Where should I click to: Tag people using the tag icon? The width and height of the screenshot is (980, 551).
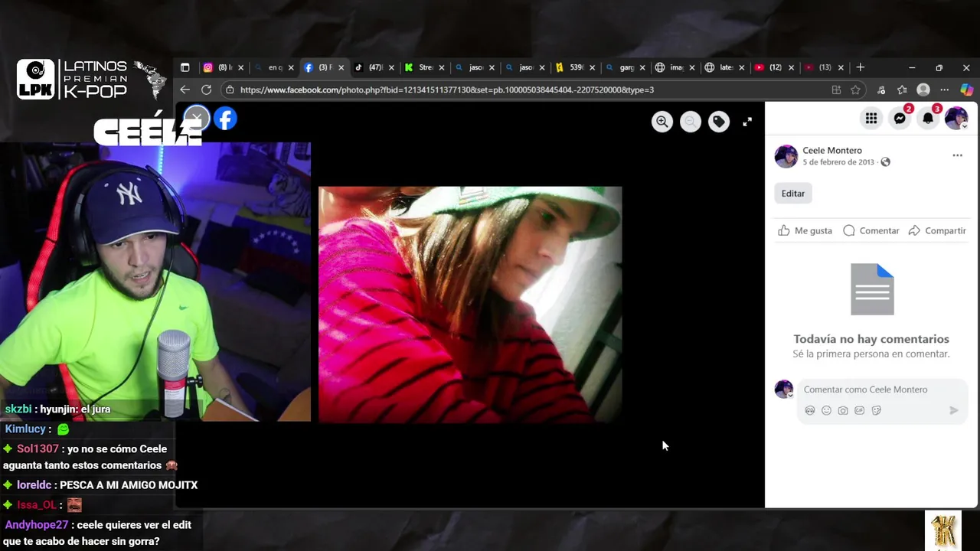(x=719, y=122)
